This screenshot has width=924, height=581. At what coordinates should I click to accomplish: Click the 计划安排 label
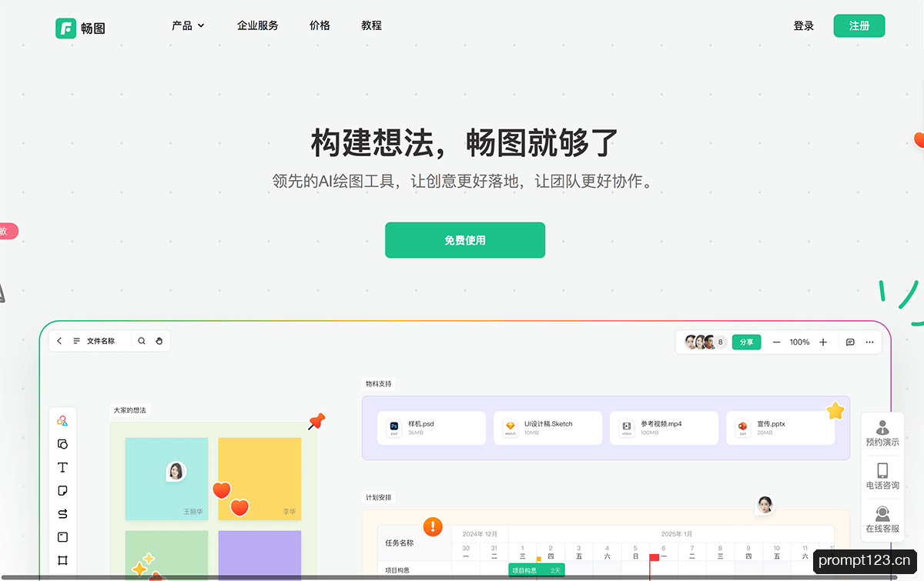pyautogui.click(x=379, y=498)
